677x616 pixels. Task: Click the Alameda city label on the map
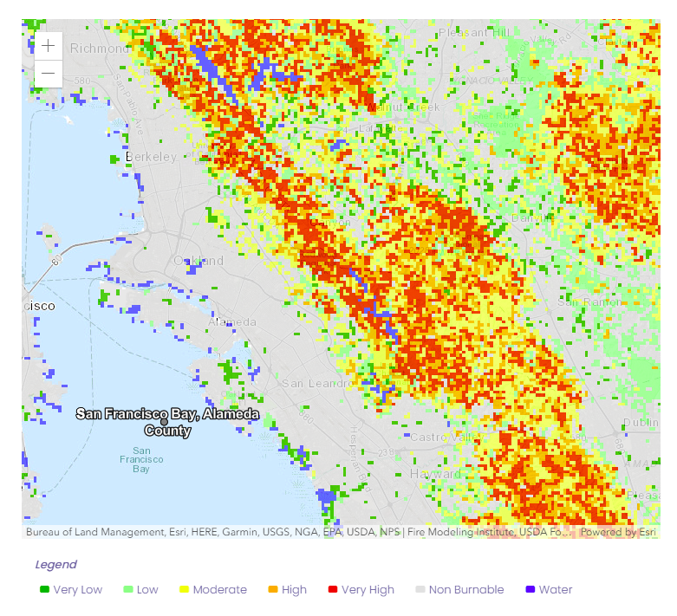(x=232, y=322)
